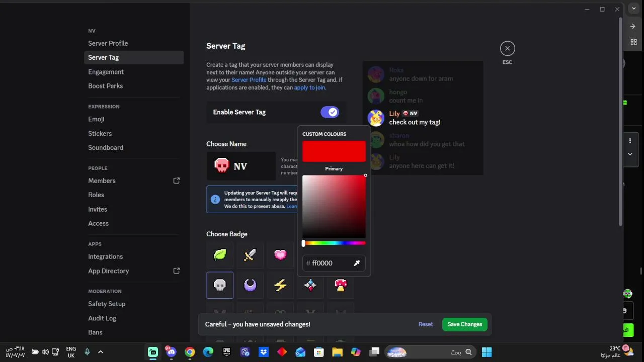Click the Primary red colour swatch
The image size is (644, 362).
point(334,151)
